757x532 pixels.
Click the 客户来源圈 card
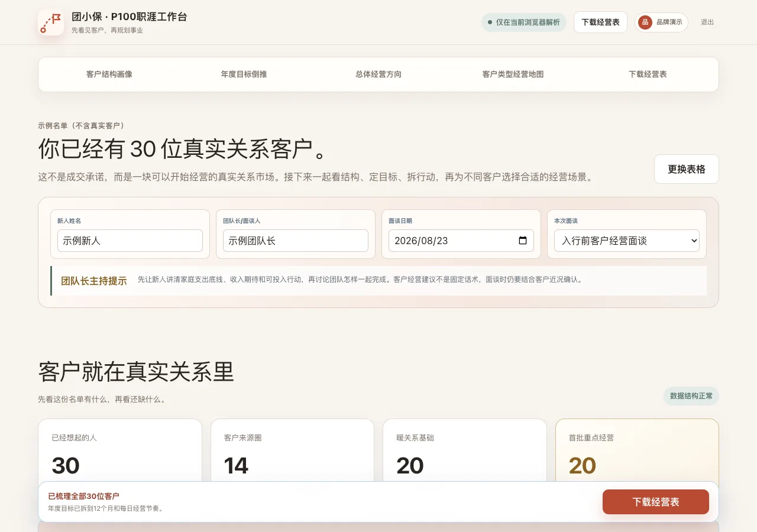point(292,451)
